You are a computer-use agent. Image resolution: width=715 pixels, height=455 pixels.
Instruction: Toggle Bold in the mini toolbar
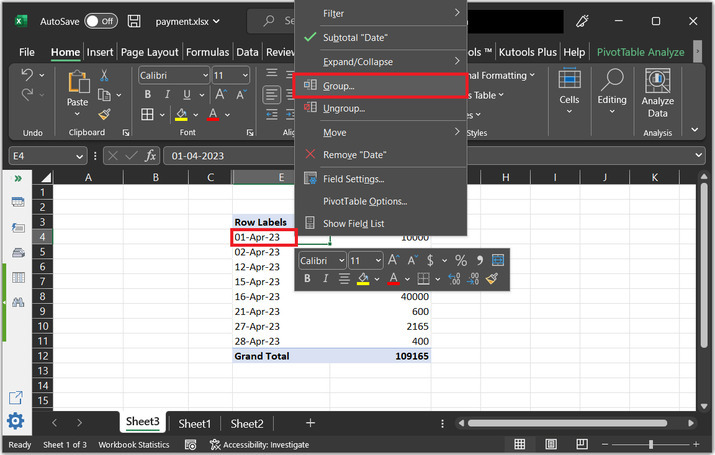point(307,279)
